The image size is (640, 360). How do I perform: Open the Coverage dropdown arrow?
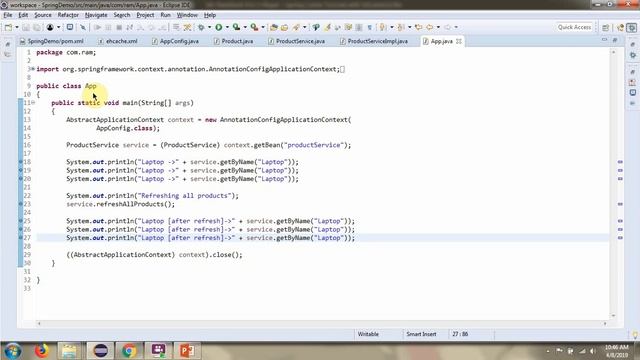[245, 27]
